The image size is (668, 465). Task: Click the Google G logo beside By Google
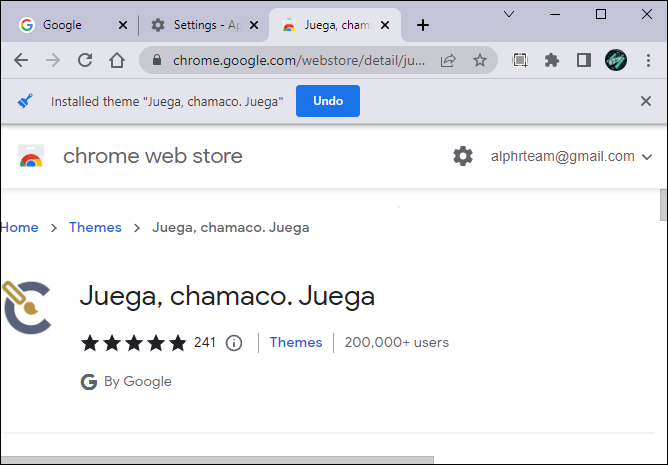(x=89, y=381)
